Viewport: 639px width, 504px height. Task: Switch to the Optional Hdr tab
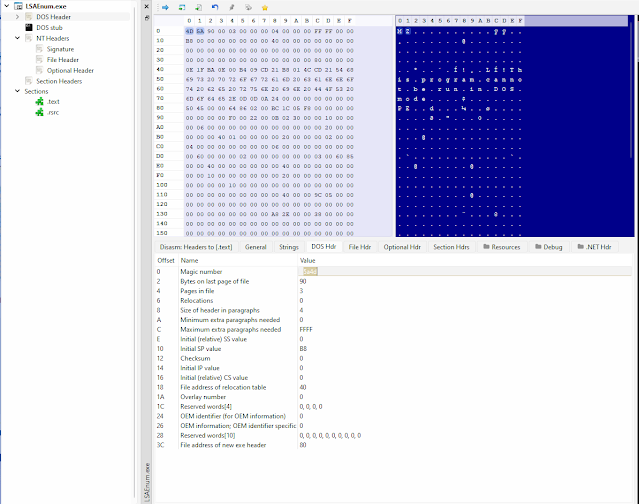pyautogui.click(x=401, y=246)
